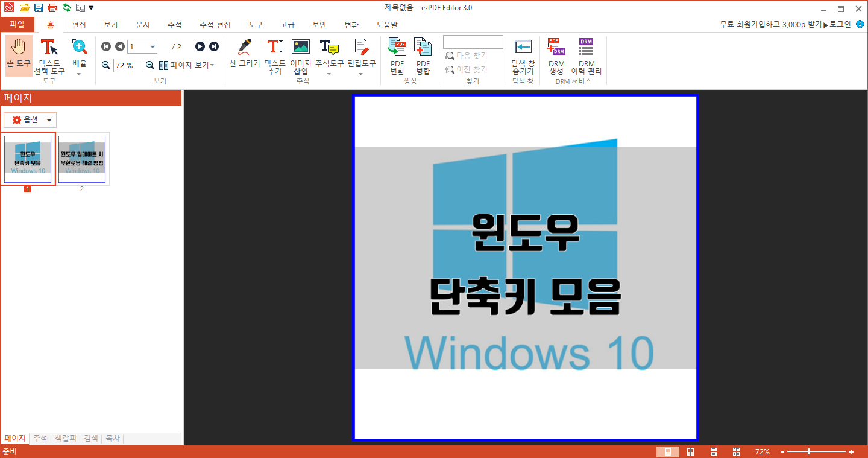
Task: Click the plus button of status bar zoom slider
Action: click(x=851, y=452)
